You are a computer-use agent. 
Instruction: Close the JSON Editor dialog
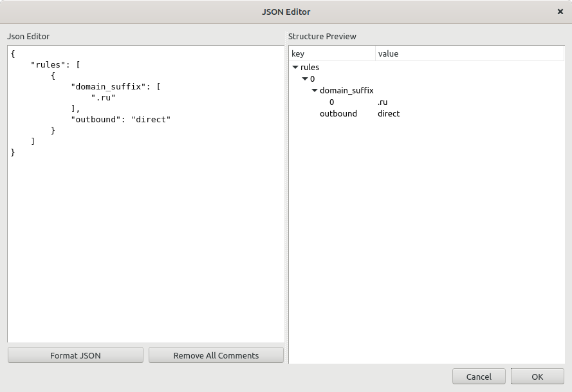tap(560, 12)
